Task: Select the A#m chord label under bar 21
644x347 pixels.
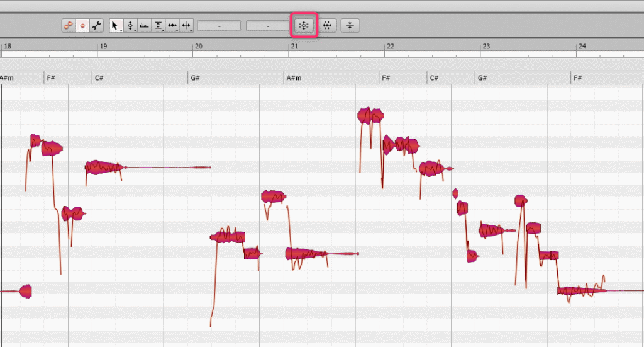Action: pos(294,77)
